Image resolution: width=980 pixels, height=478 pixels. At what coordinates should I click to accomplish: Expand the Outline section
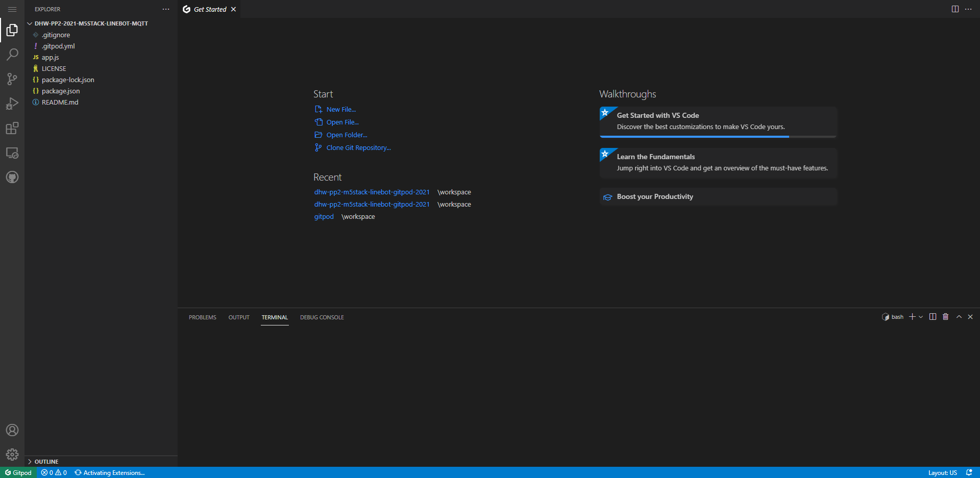(x=101, y=461)
